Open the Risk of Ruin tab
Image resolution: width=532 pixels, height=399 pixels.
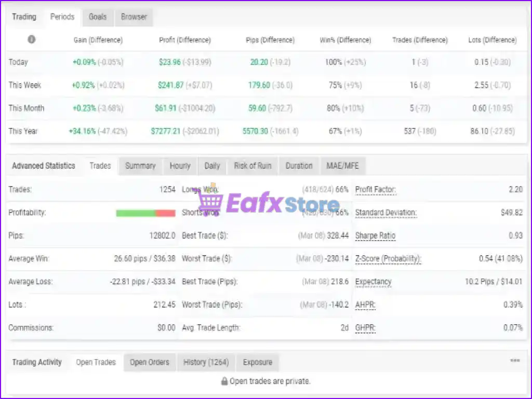click(252, 166)
